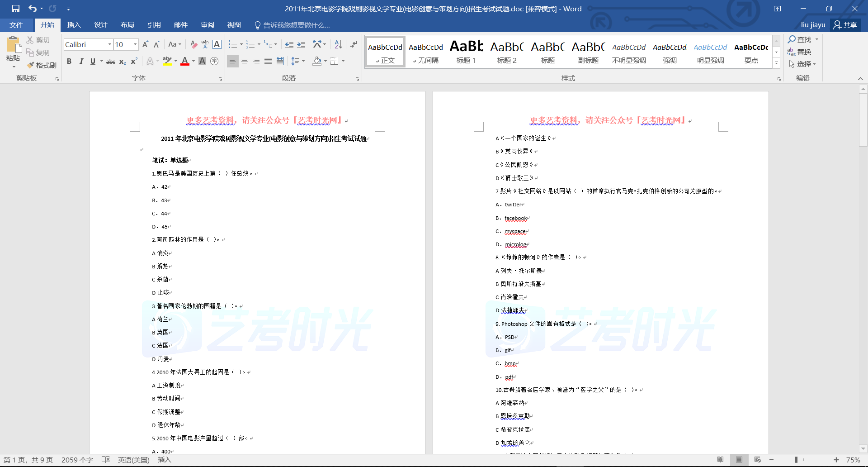Viewport: 868px width, 467px height.
Task: Expand the font size dropdown
Action: 135,44
